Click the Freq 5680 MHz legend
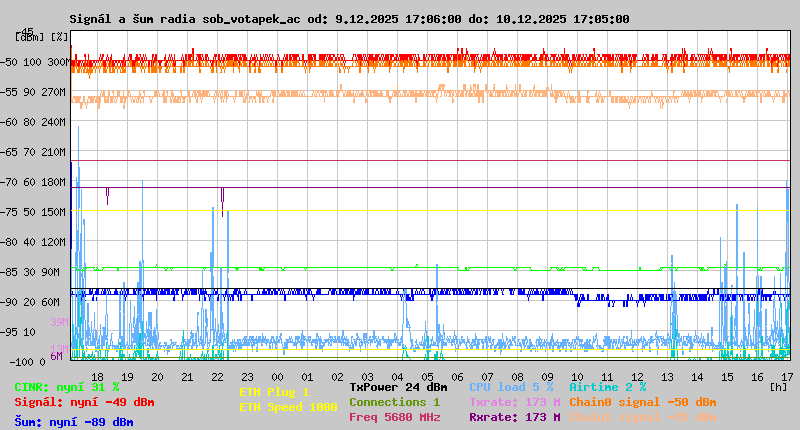800x430 pixels. [394, 417]
